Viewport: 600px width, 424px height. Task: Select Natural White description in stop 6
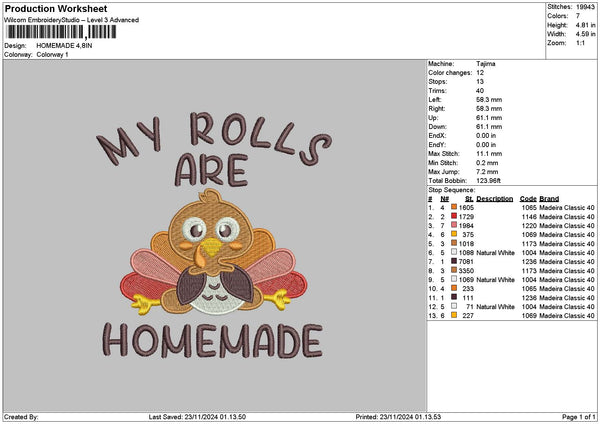pyautogui.click(x=496, y=253)
